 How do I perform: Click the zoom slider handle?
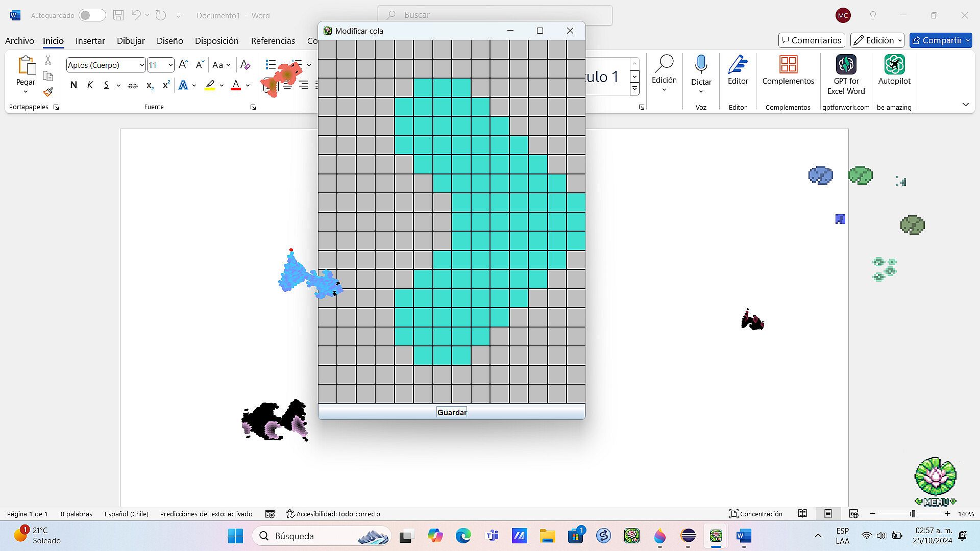913,514
